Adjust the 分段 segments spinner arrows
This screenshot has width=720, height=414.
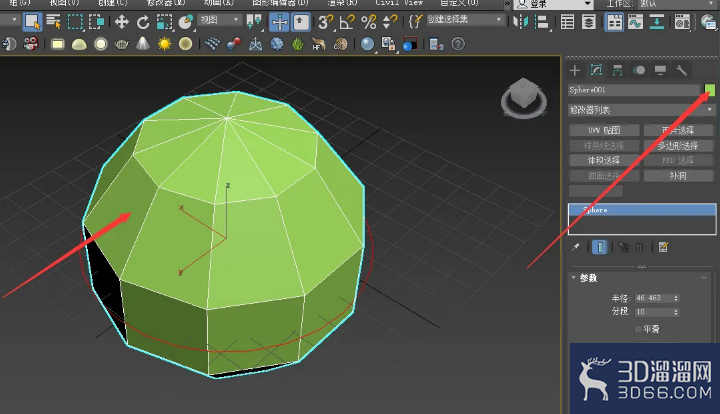pos(676,312)
